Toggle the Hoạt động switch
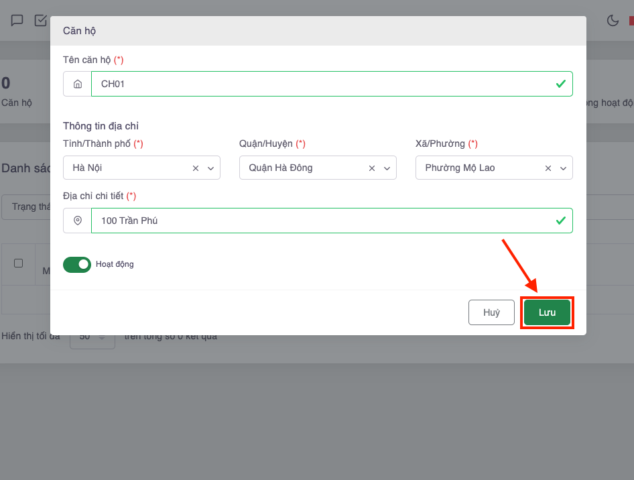This screenshot has height=480, width=634. coord(77,264)
